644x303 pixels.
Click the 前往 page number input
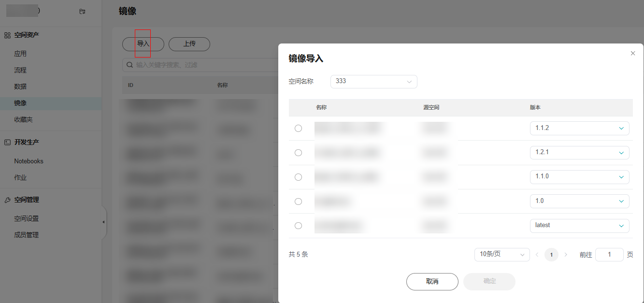click(x=609, y=255)
